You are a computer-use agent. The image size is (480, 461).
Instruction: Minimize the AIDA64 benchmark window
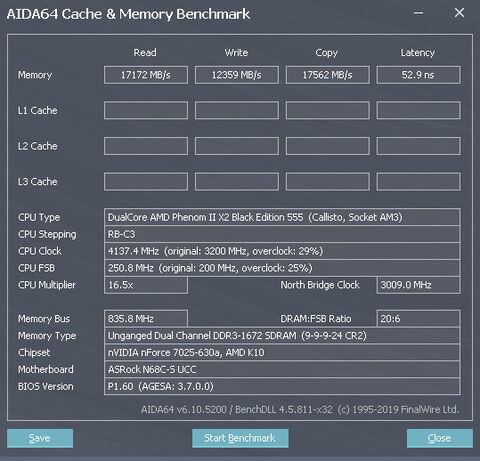[418, 13]
